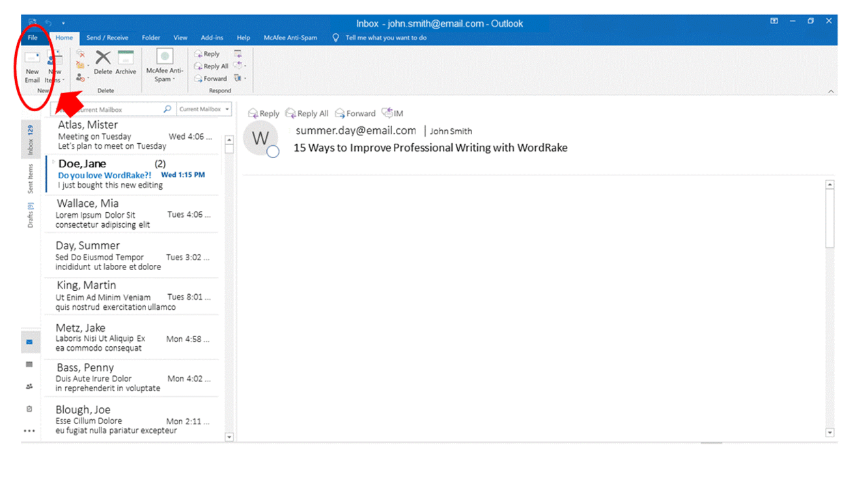Click the Tell me what you want field

click(385, 38)
